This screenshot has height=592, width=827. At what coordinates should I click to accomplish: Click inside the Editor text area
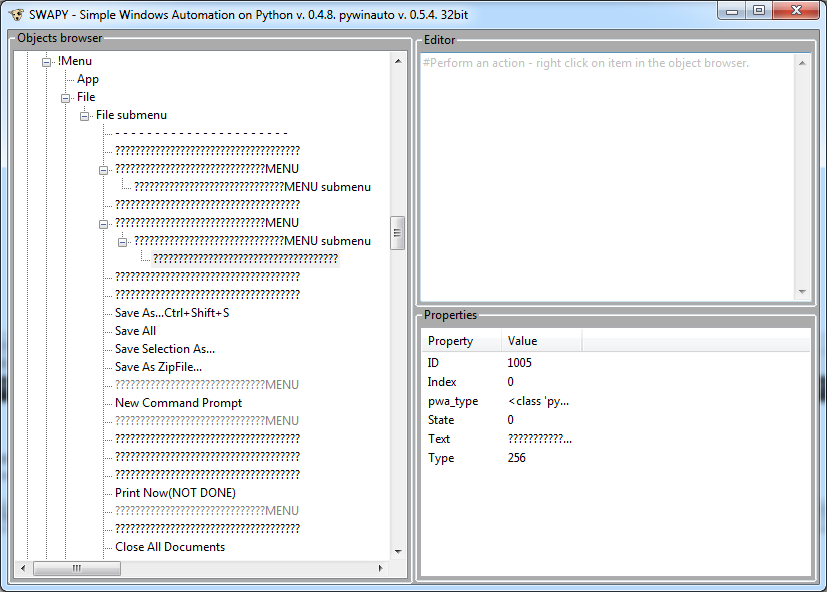(x=608, y=177)
